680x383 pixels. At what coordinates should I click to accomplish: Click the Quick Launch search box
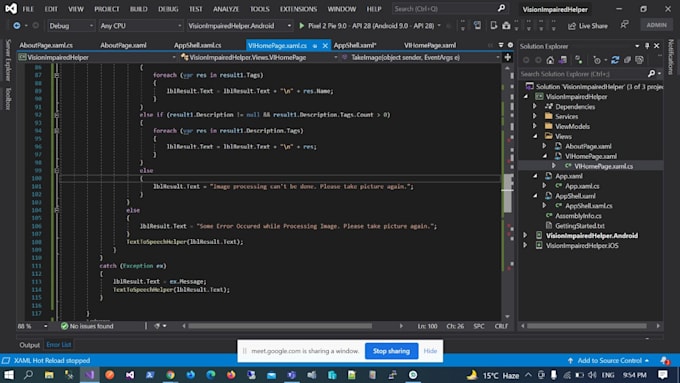[449, 9]
